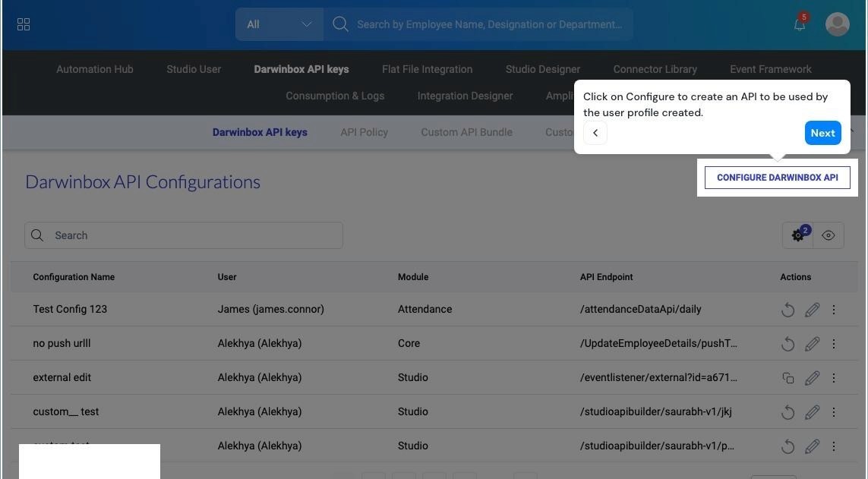Click the /studioapibuilder/saurabh-v1/p… endpoint
Image resolution: width=868 pixels, height=479 pixels.
tap(657, 446)
